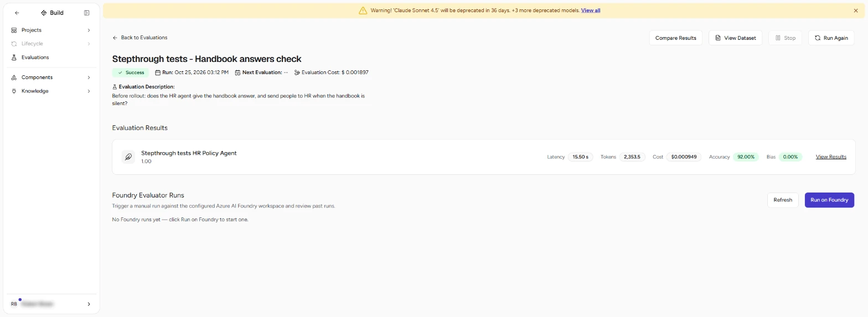This screenshot has height=317, width=868.
Task: Open the View Dataset button
Action: pos(736,38)
